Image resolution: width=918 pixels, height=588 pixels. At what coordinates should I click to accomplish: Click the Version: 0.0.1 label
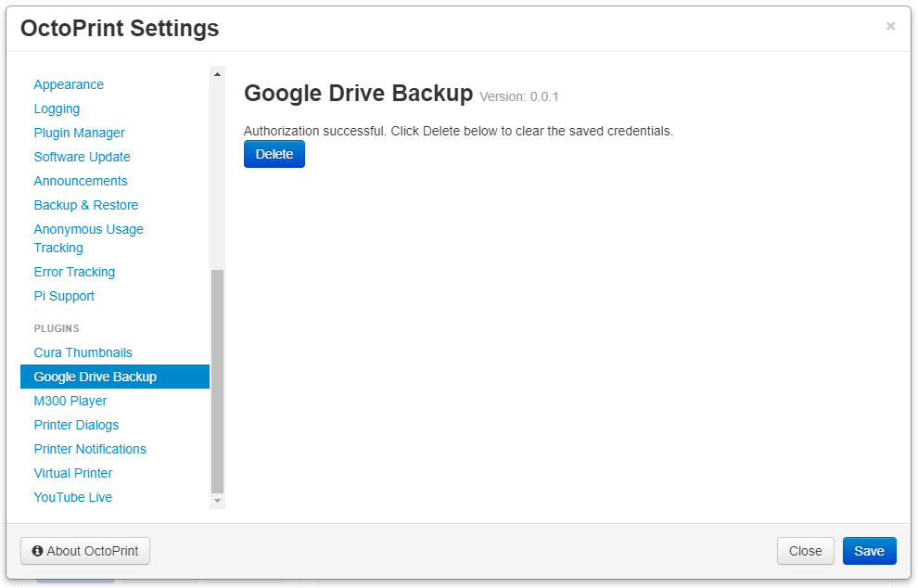coord(519,96)
